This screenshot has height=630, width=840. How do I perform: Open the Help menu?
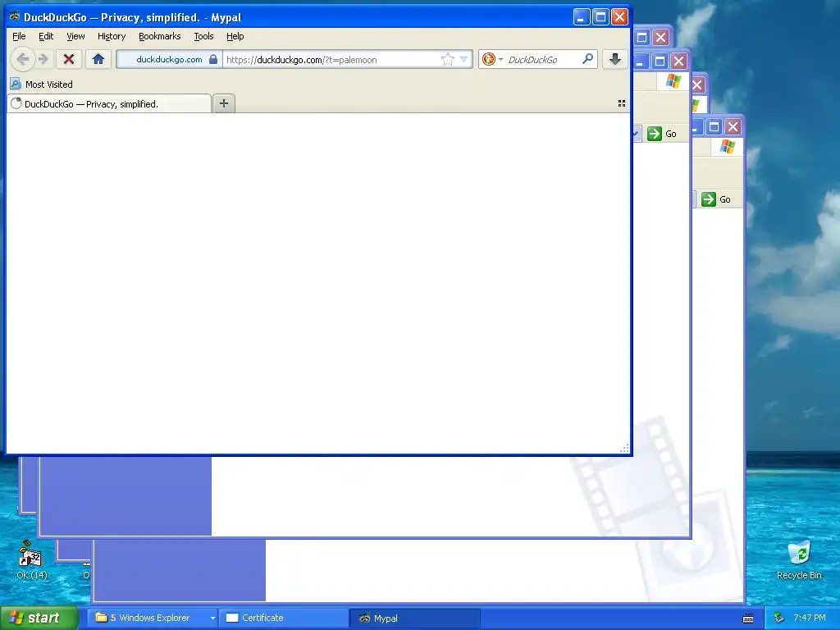(x=235, y=36)
